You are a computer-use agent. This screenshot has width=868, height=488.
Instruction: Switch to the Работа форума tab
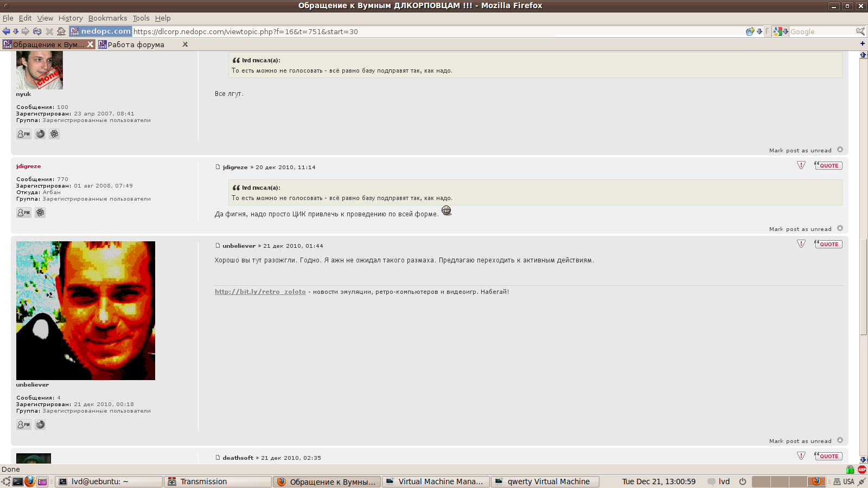(x=136, y=44)
